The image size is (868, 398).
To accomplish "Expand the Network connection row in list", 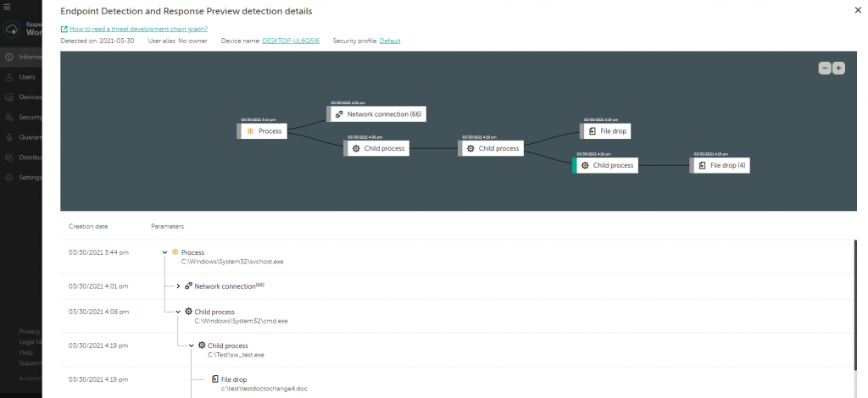I will pyautogui.click(x=178, y=286).
